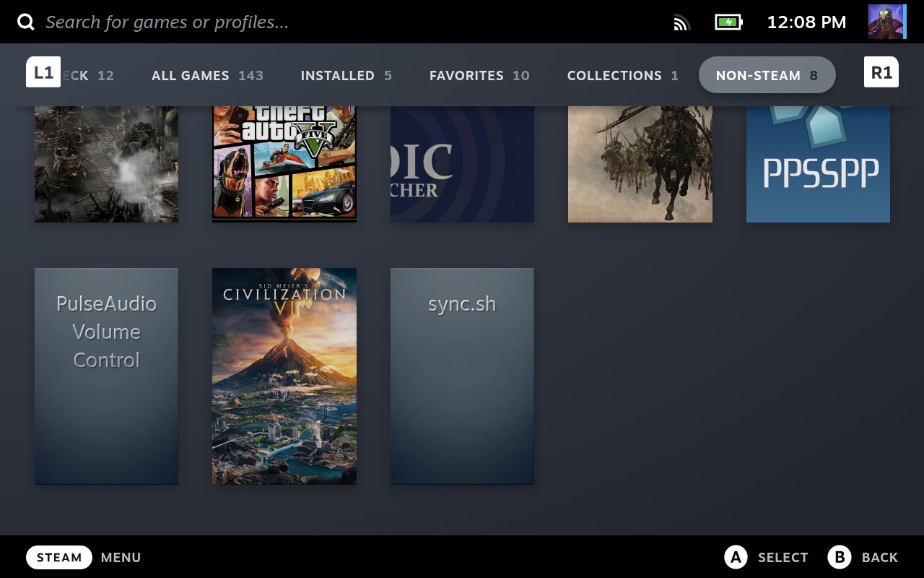Viewport: 924px width, 578px height.
Task: Open the network cast status icon
Action: (x=681, y=22)
